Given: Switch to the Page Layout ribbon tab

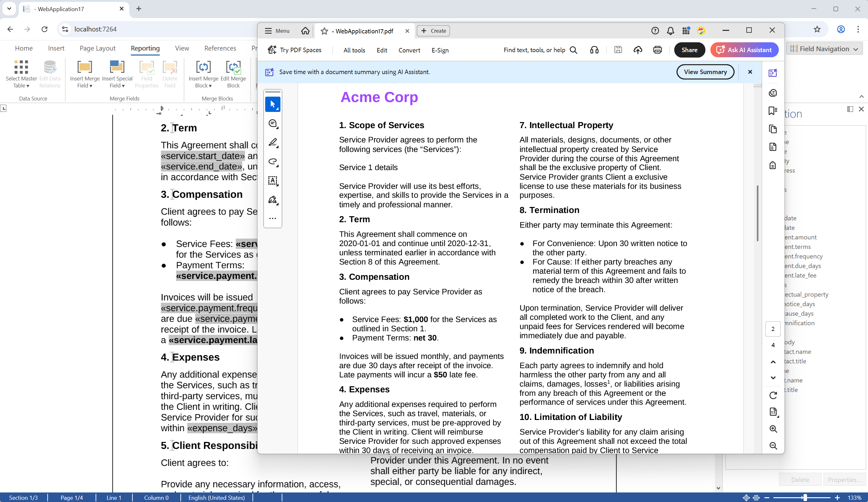Looking at the screenshot, I should [98, 48].
